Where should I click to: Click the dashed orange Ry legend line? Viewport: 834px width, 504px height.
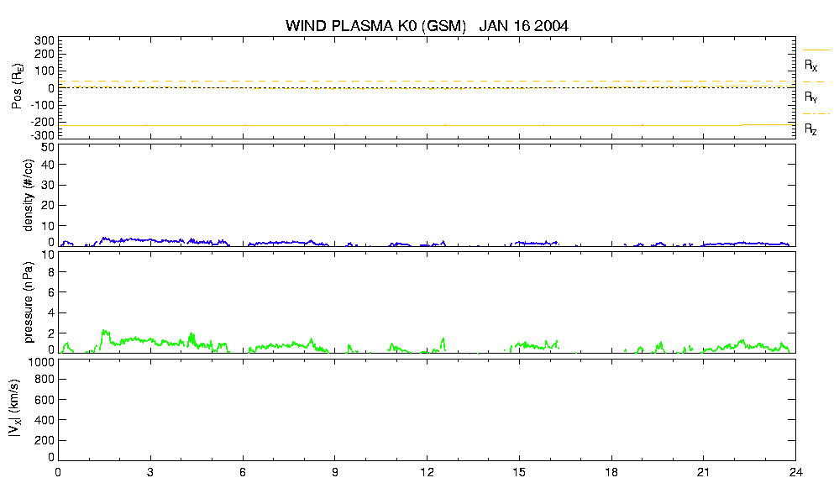[814, 82]
